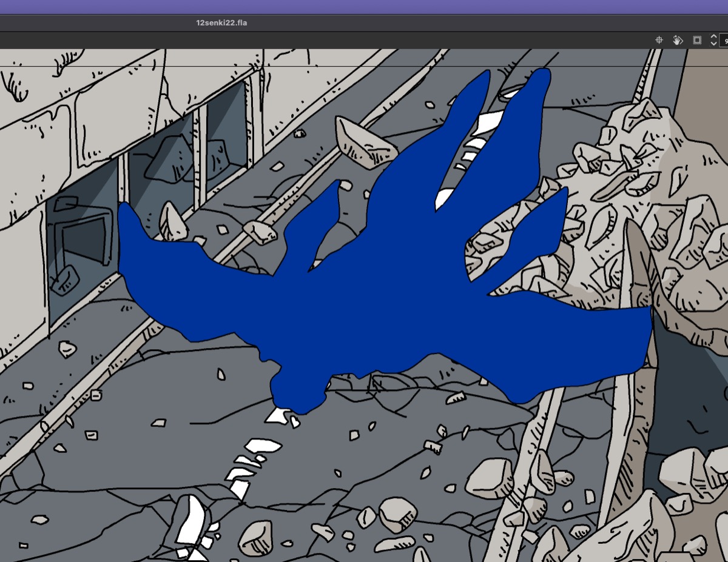
Task: Click the purple window title bar
Action: [364, 7]
